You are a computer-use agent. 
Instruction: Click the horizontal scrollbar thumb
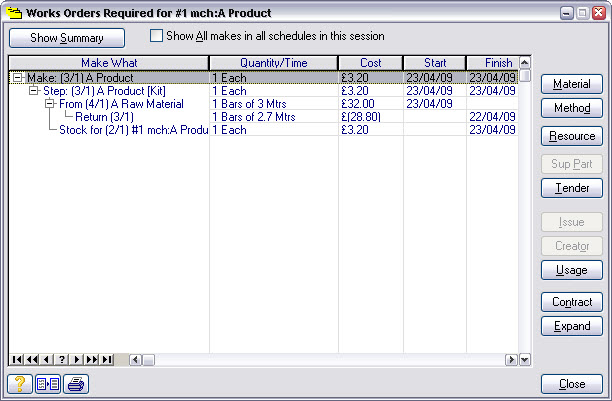click(x=148, y=360)
